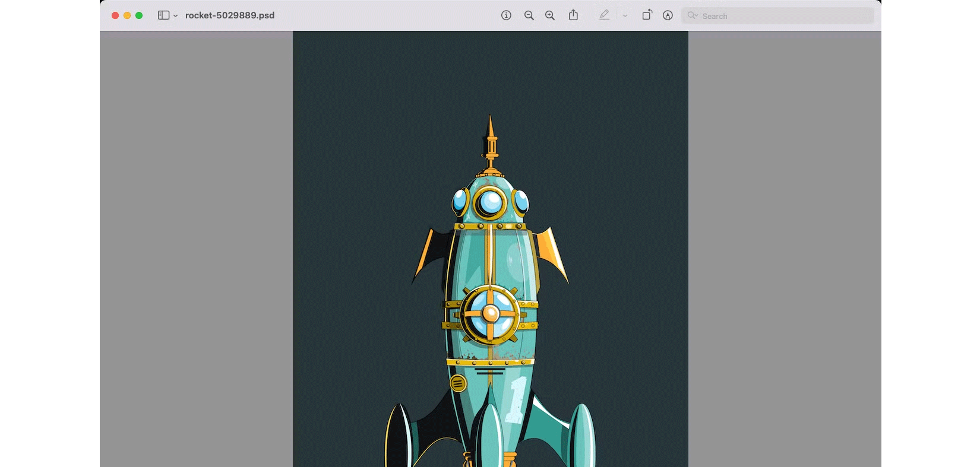
Task: Click the rocket-5029889.psd window title
Action: pos(230,15)
